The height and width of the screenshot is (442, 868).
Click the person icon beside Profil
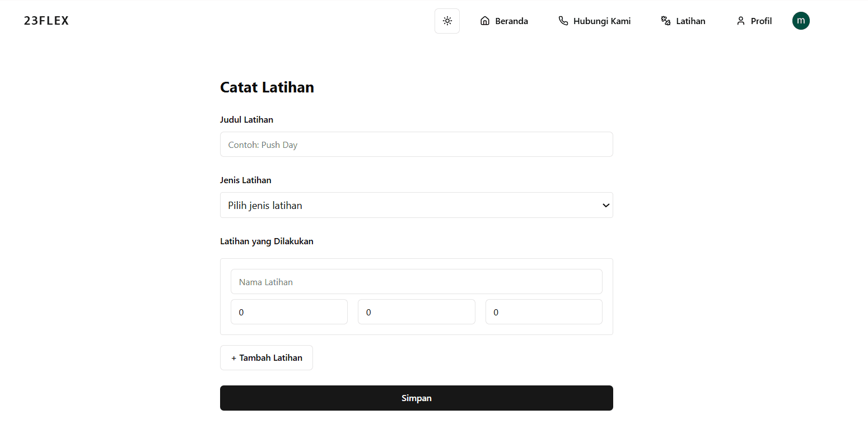[741, 21]
